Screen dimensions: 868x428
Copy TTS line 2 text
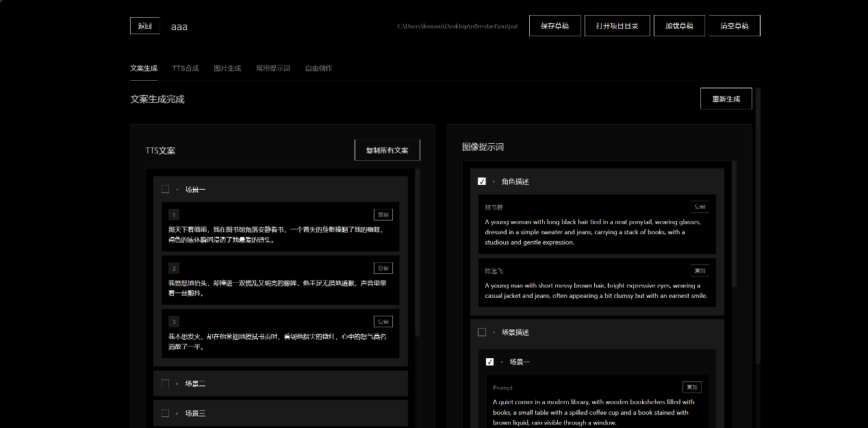(x=383, y=268)
